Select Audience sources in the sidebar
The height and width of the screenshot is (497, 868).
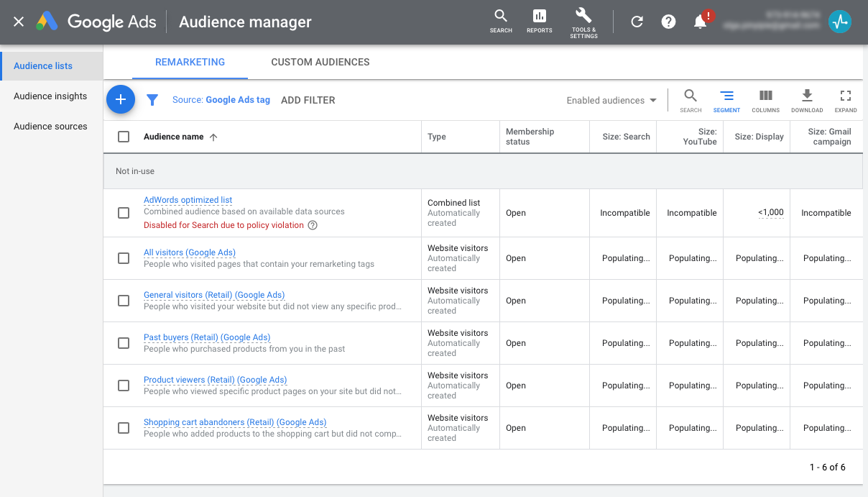coord(50,127)
